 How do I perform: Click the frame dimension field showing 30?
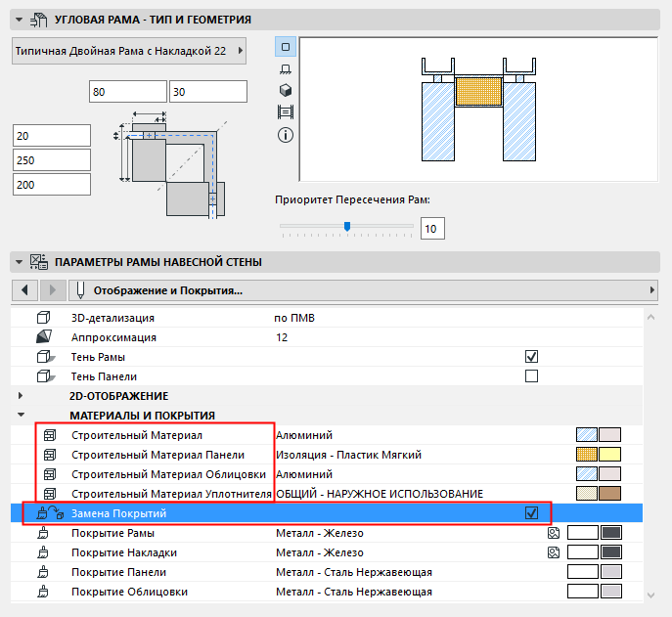(208, 92)
